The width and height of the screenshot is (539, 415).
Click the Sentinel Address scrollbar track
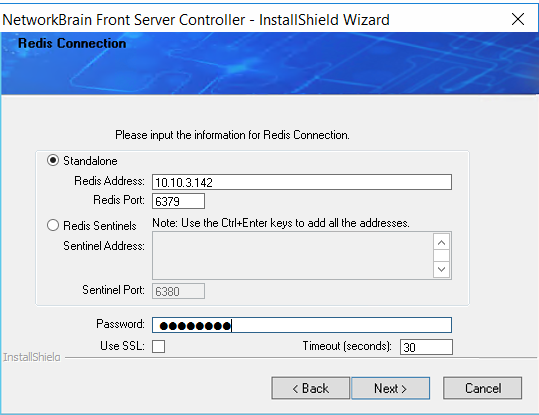click(442, 256)
